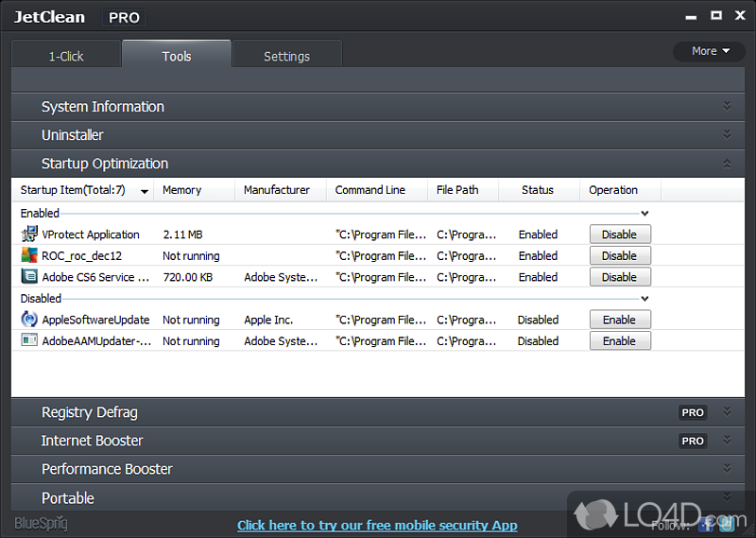Click the AppleSoftwareUpdate item icon
The image size is (756, 538).
tap(29, 320)
